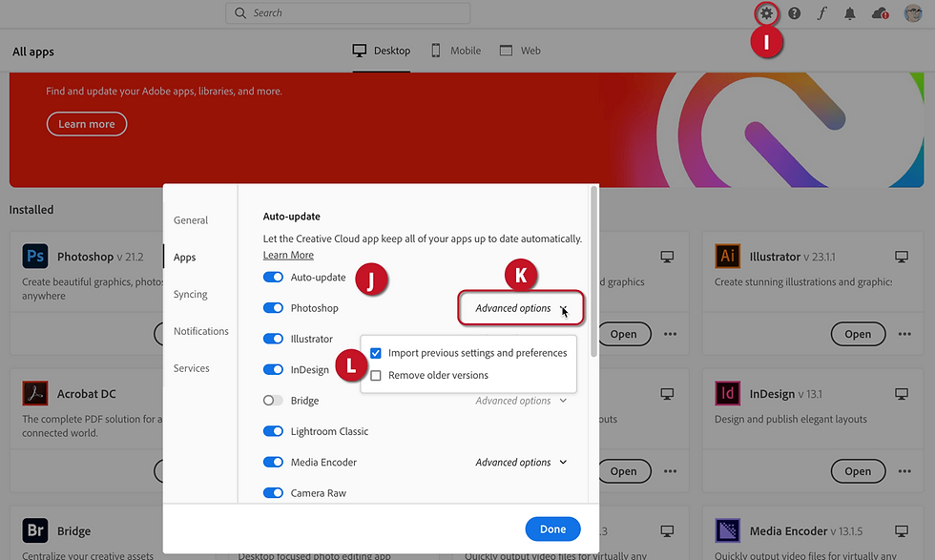Click the search magnifier icon

coord(240,13)
